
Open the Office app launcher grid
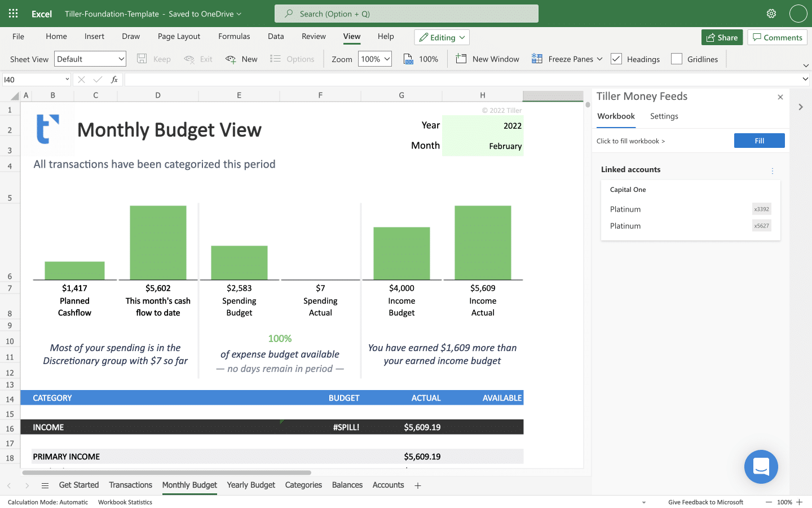pyautogui.click(x=14, y=14)
